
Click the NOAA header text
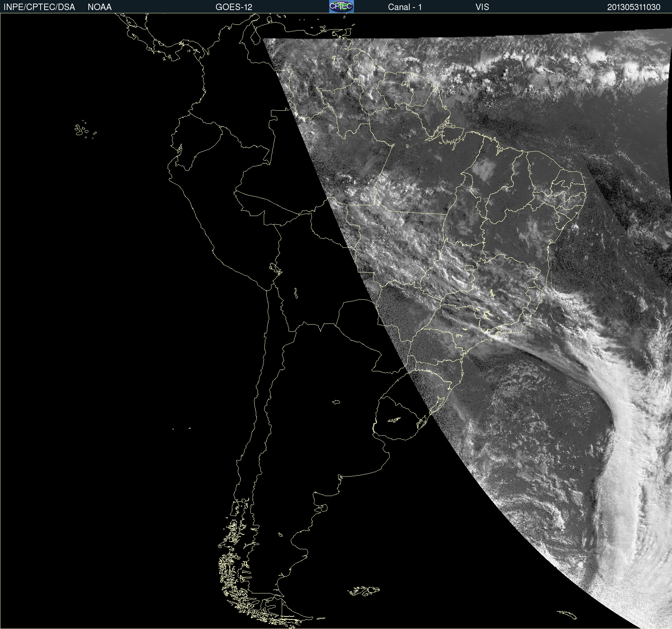click(100, 7)
